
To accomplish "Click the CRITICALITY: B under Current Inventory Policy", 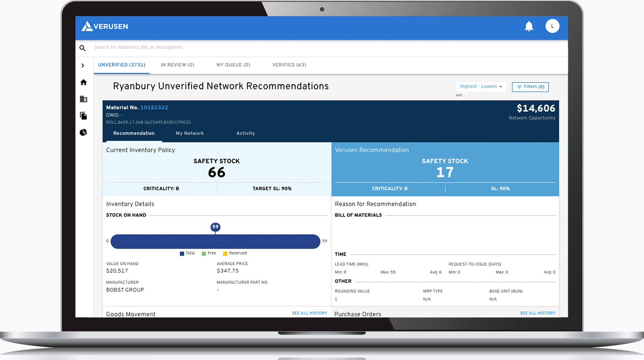I will point(161,189).
